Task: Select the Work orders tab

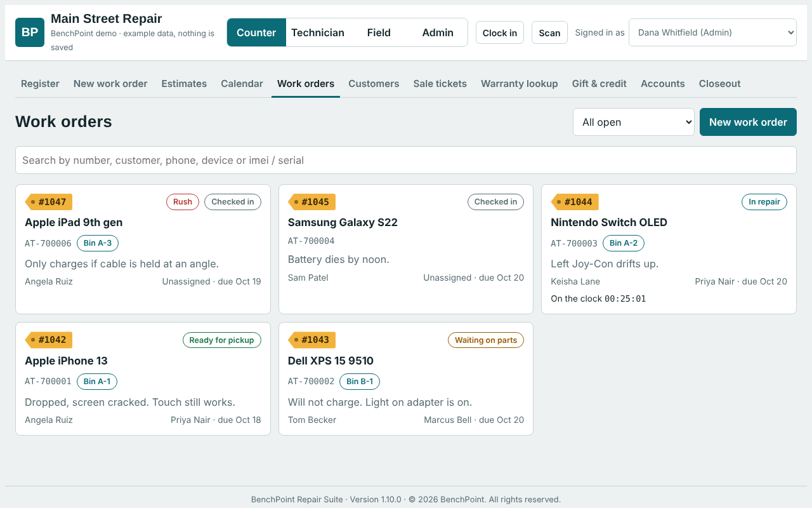Action: pyautogui.click(x=306, y=84)
